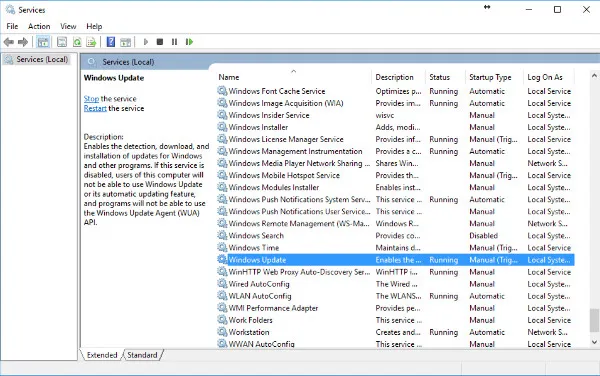
Task: Click the Refresh toolbar icon
Action: pos(77,42)
